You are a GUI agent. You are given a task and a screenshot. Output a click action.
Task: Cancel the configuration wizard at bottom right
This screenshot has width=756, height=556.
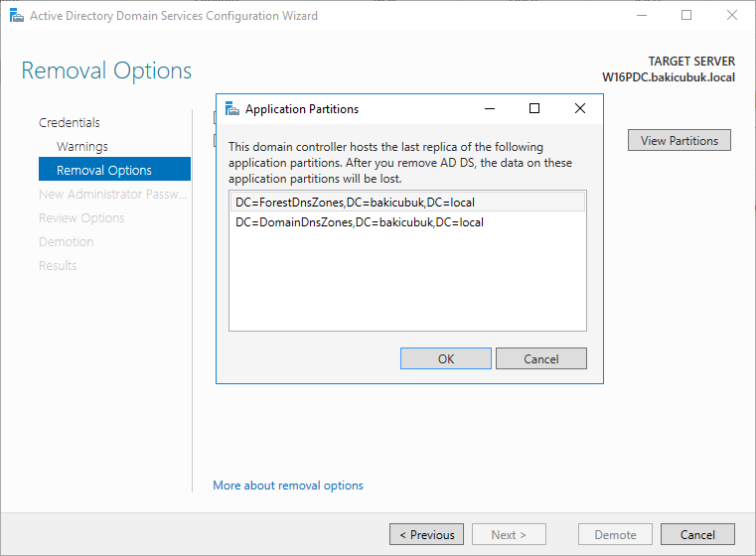(x=697, y=534)
